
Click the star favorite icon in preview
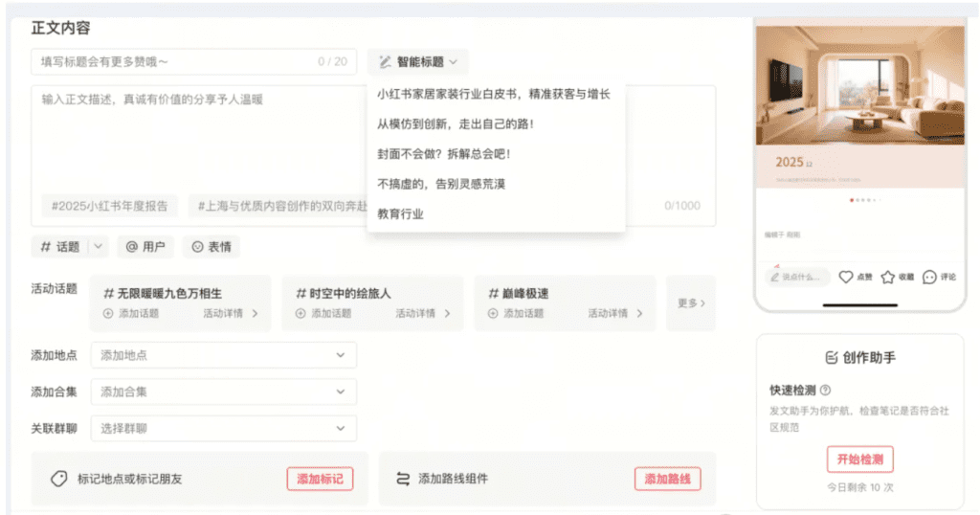pyautogui.click(x=888, y=277)
